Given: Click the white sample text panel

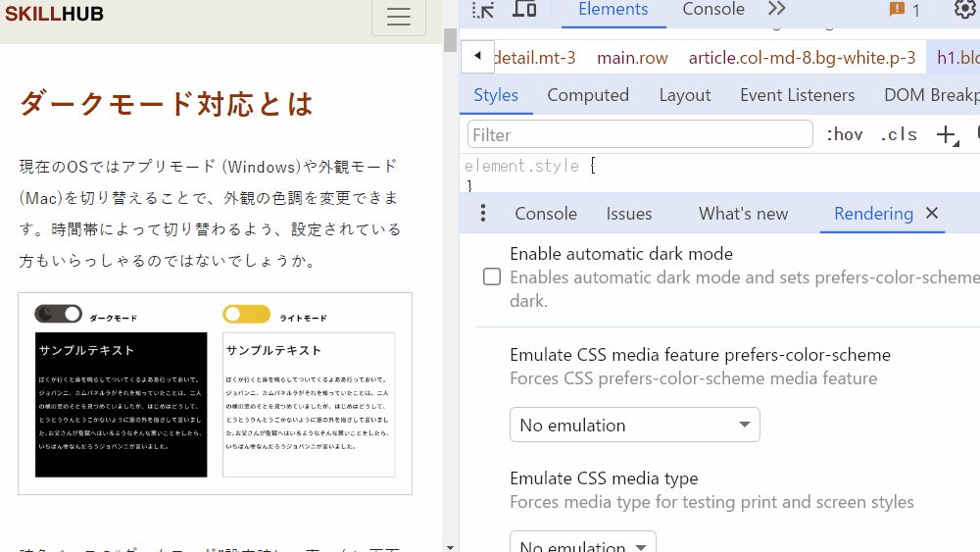Looking at the screenshot, I should [309, 405].
